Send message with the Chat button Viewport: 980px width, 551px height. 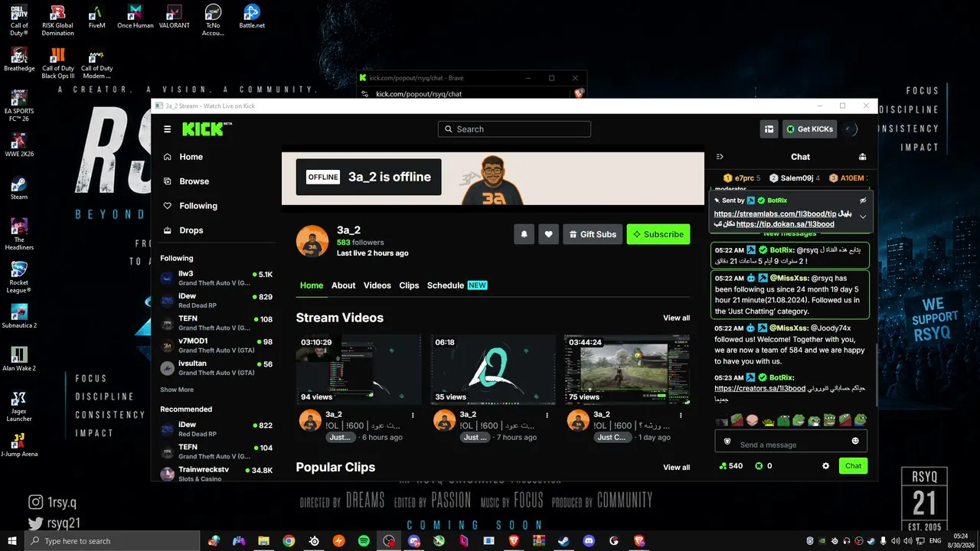[853, 466]
